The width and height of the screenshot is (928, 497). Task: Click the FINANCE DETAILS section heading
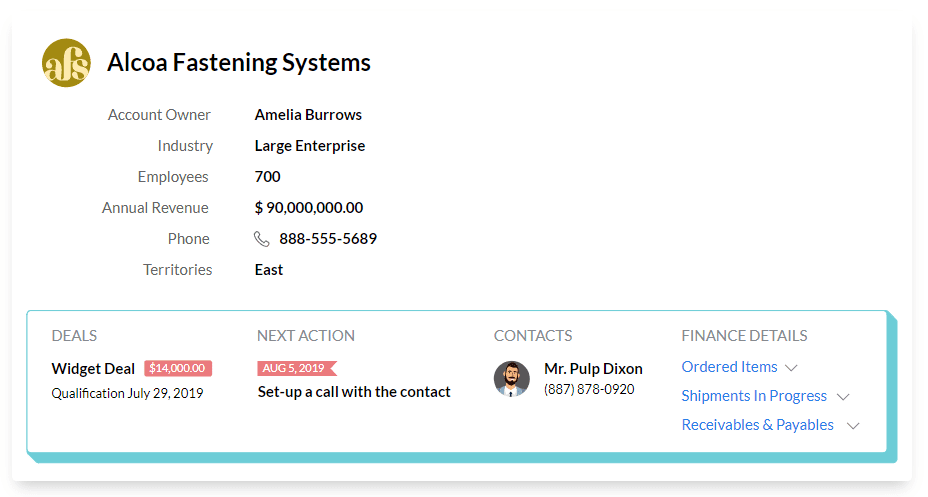745,335
